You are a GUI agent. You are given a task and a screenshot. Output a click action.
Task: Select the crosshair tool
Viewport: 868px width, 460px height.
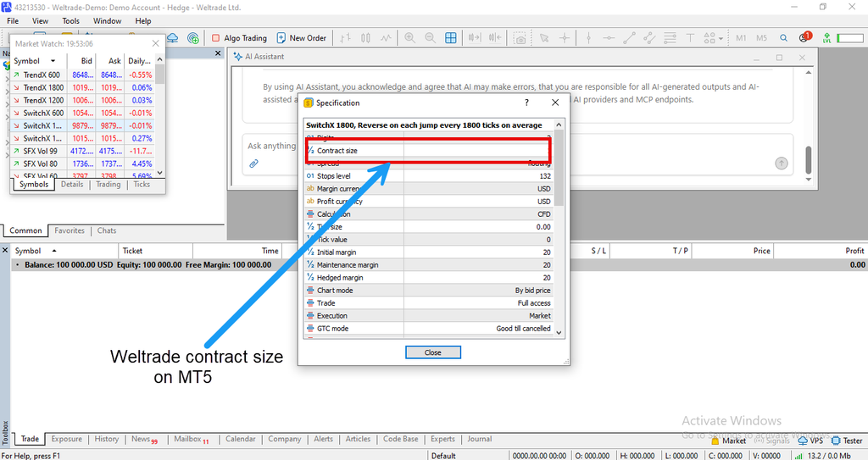[564, 38]
